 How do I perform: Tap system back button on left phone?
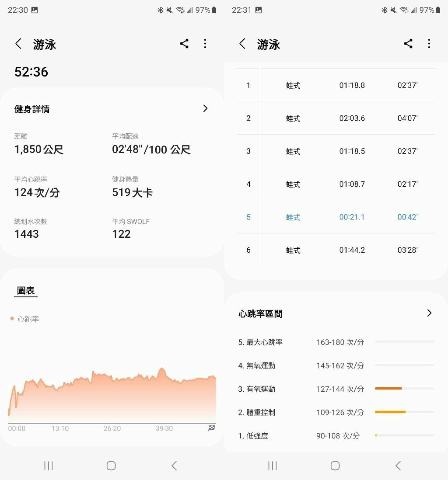pos(174,466)
